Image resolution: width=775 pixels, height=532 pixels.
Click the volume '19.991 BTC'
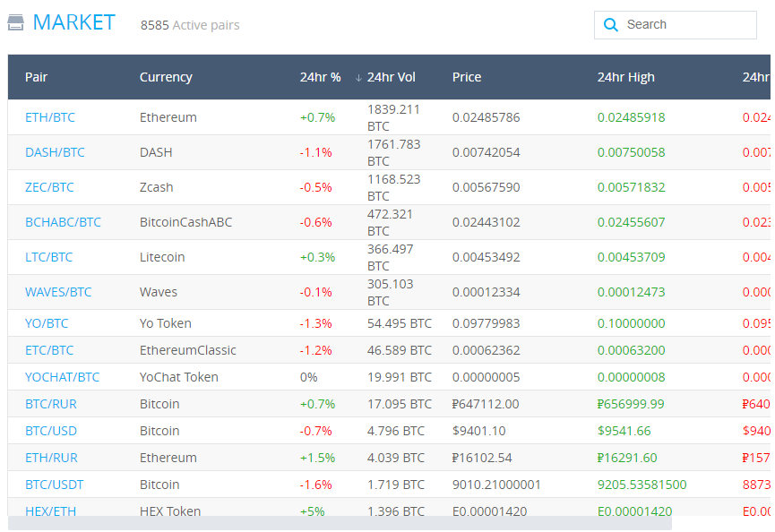400,377
